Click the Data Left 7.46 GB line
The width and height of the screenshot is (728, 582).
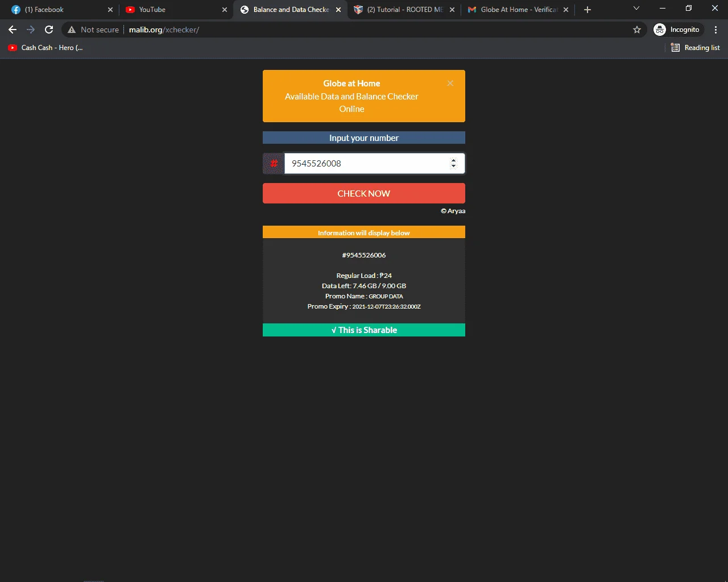[x=364, y=286]
